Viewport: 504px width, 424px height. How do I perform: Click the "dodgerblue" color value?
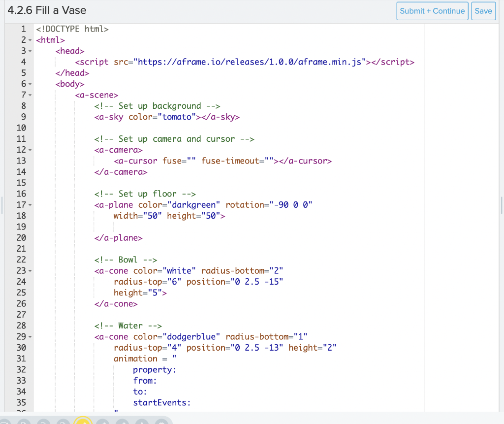pyautogui.click(x=191, y=337)
